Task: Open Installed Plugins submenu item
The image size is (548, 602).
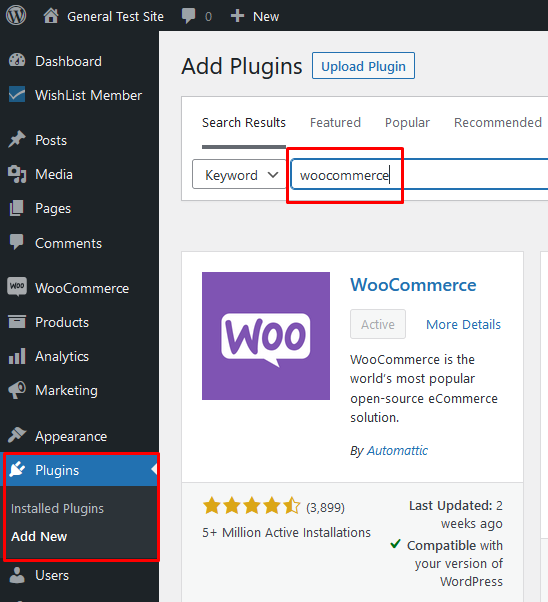Action: [x=57, y=508]
